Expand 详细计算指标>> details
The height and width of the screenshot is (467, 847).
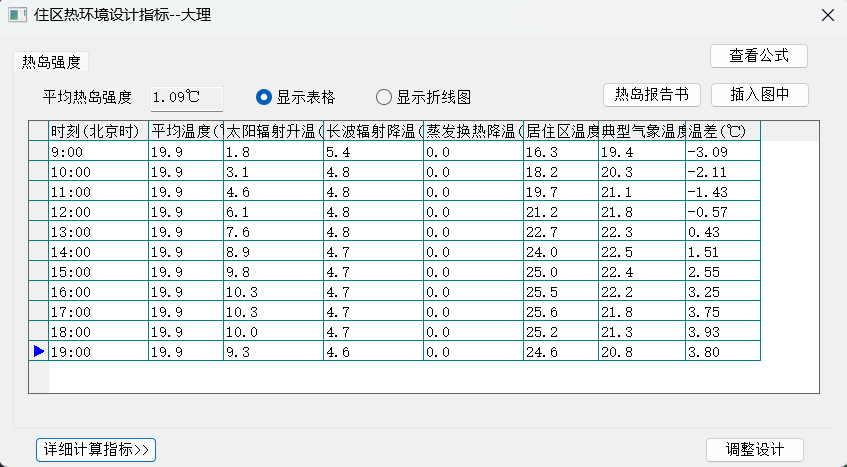point(96,450)
